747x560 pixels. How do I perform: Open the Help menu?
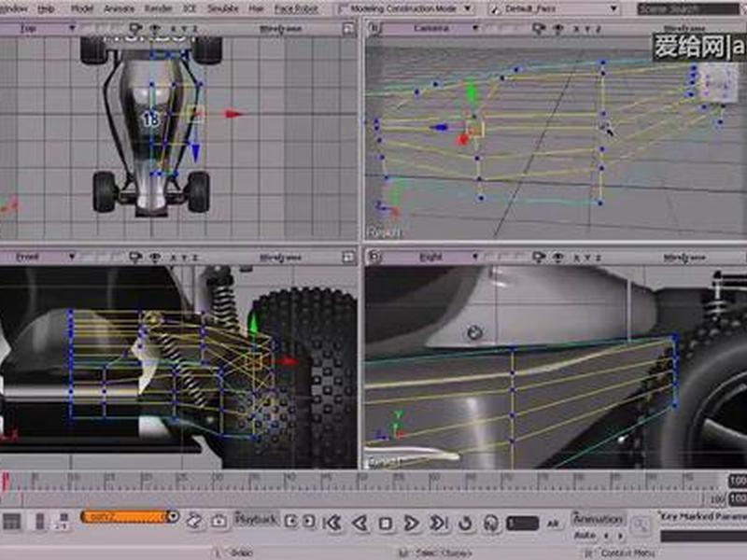click(46, 8)
